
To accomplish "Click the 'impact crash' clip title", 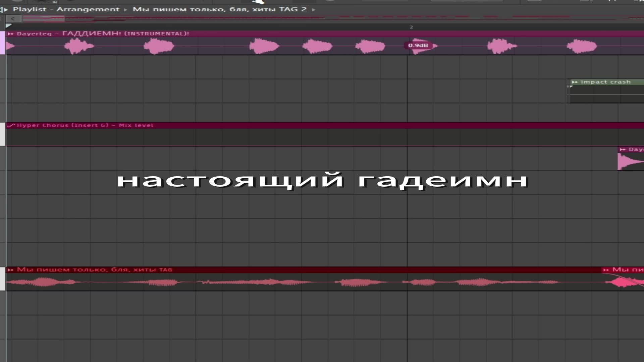I will click(605, 82).
